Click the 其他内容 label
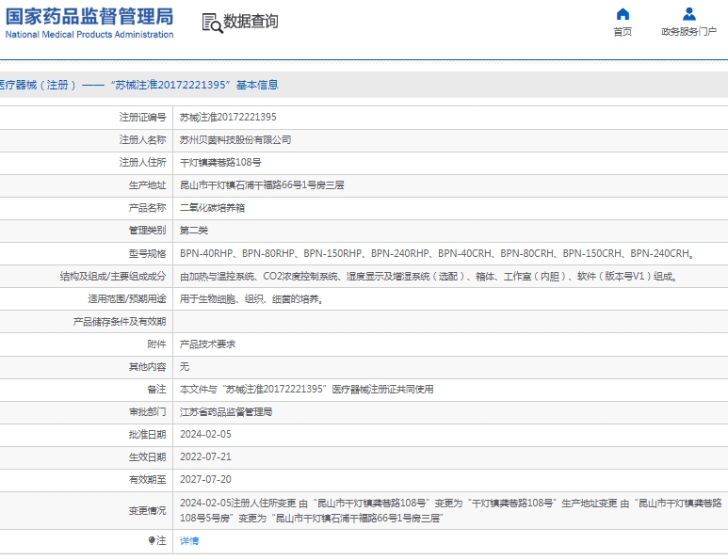 (x=147, y=367)
